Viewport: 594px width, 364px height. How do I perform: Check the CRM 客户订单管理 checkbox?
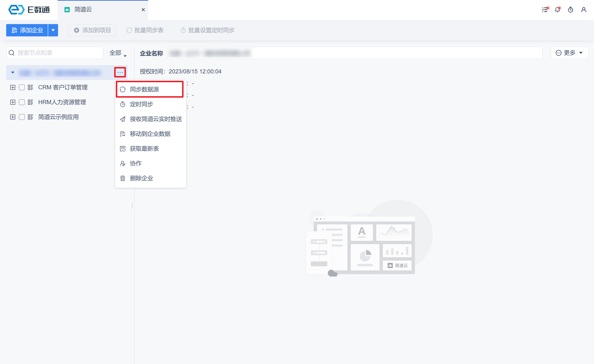coord(22,87)
